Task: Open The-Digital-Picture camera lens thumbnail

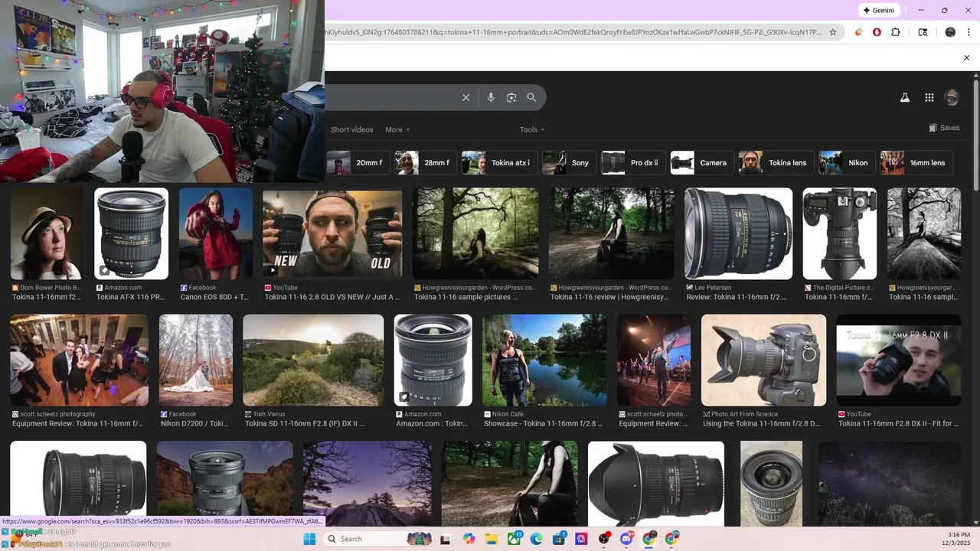Action: click(840, 233)
